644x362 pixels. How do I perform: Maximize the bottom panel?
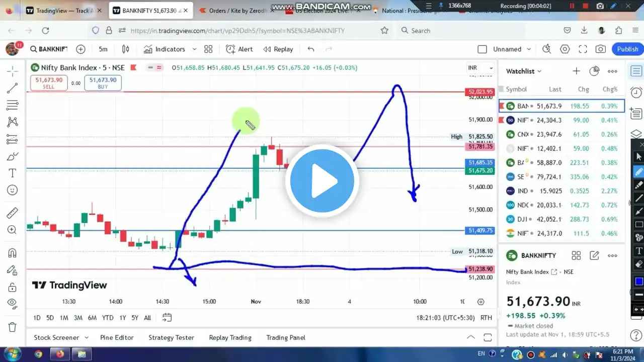488,337
